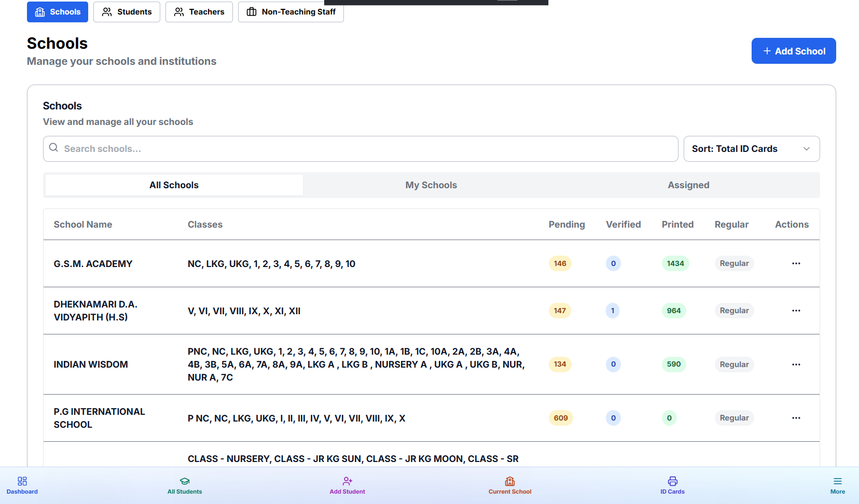
Task: Switch to the Students tab
Action: tap(127, 12)
